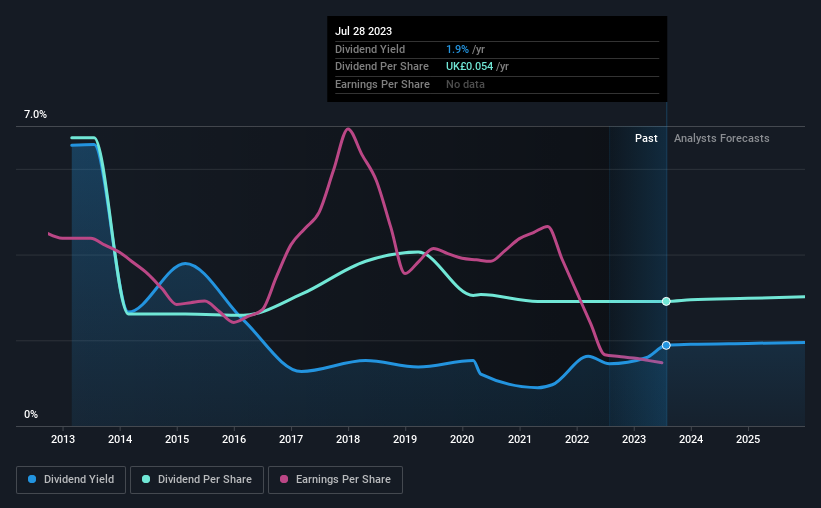The image size is (821, 508).
Task: Select the Dividend Yield data point marker
Action: (x=666, y=345)
